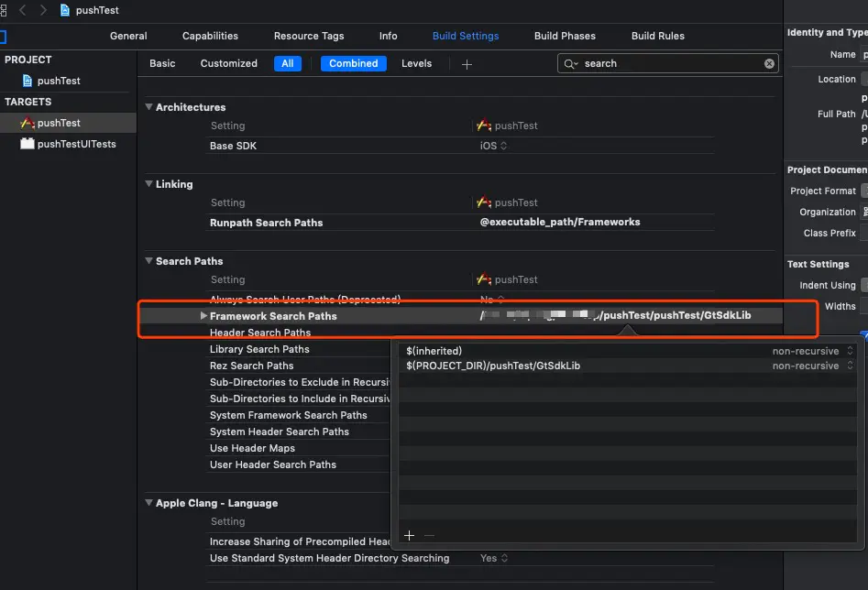The height and width of the screenshot is (590, 868).
Task: Open the Build Phases tab
Action: point(565,36)
